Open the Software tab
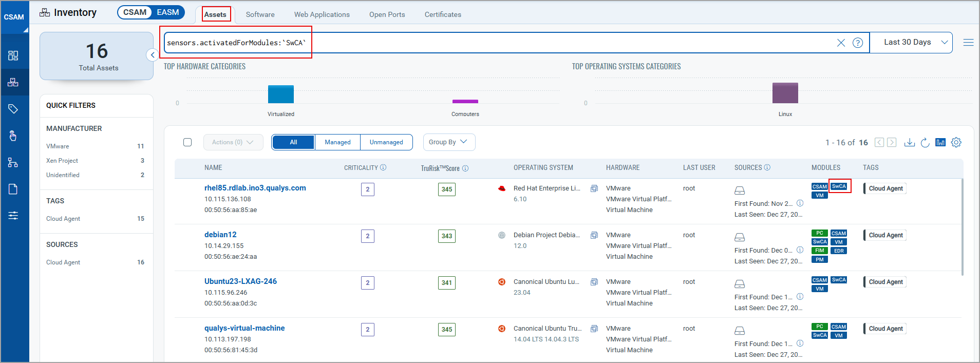This screenshot has width=980, height=363. pyautogui.click(x=260, y=14)
